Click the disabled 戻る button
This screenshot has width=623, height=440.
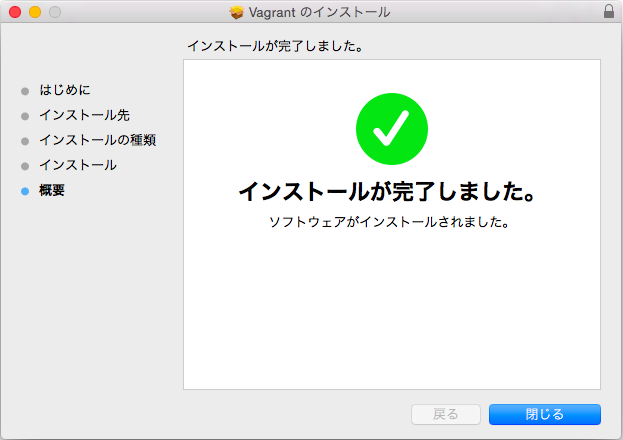[446, 414]
